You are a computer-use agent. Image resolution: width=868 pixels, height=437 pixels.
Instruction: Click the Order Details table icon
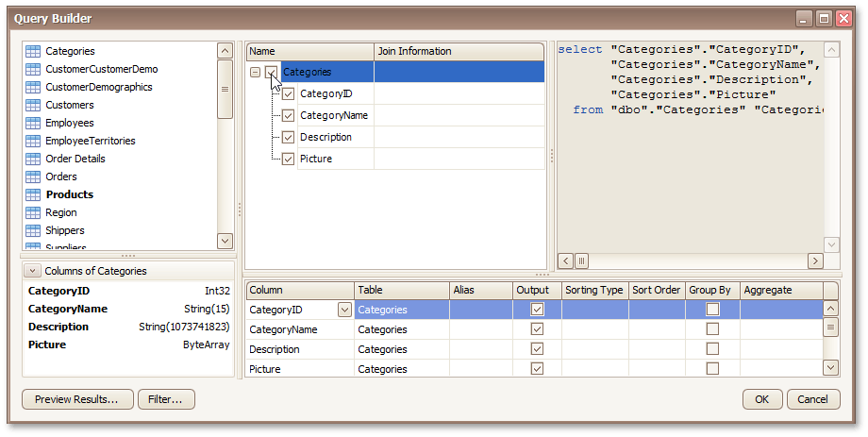pyautogui.click(x=33, y=159)
